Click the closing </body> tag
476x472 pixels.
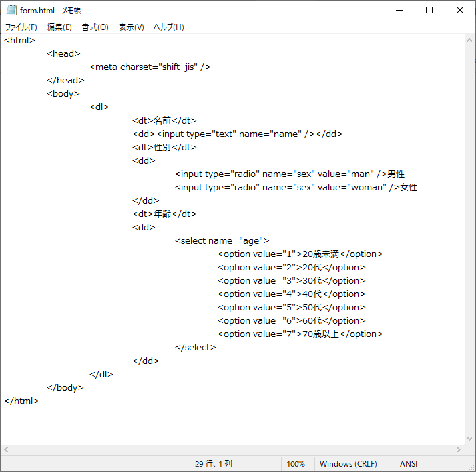(65, 388)
